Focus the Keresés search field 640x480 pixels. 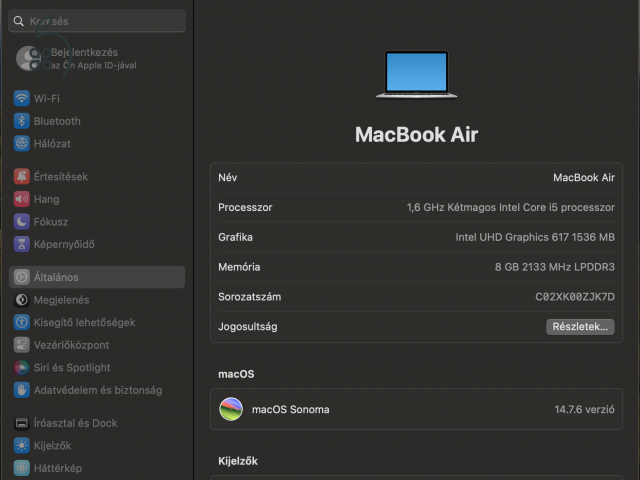97,21
